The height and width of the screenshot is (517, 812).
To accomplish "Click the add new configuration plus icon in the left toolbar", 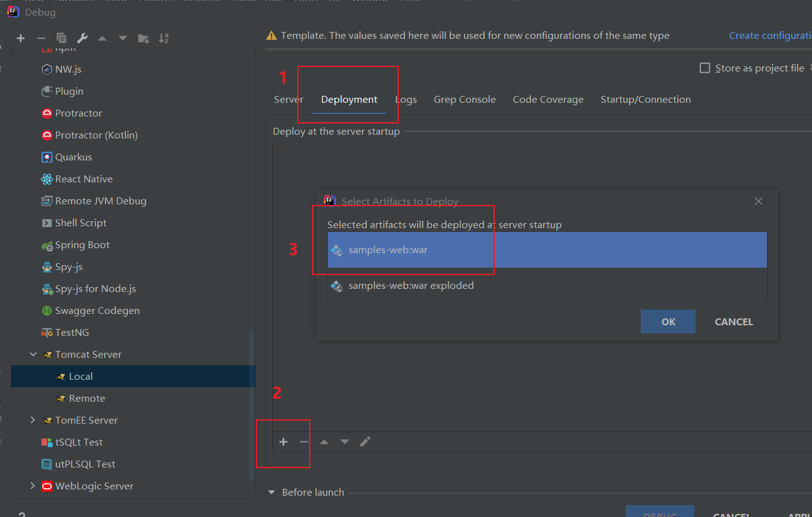I will tap(21, 38).
